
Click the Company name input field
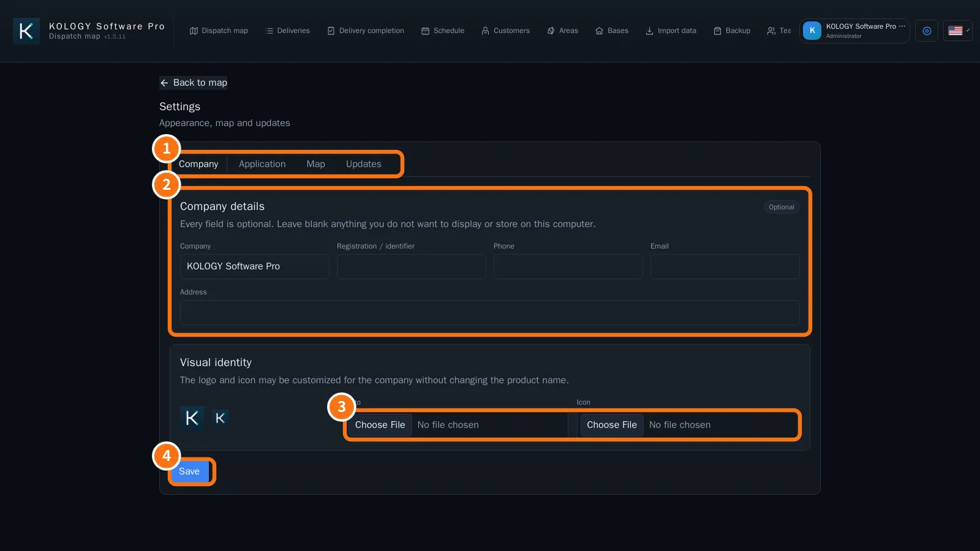pyautogui.click(x=255, y=266)
